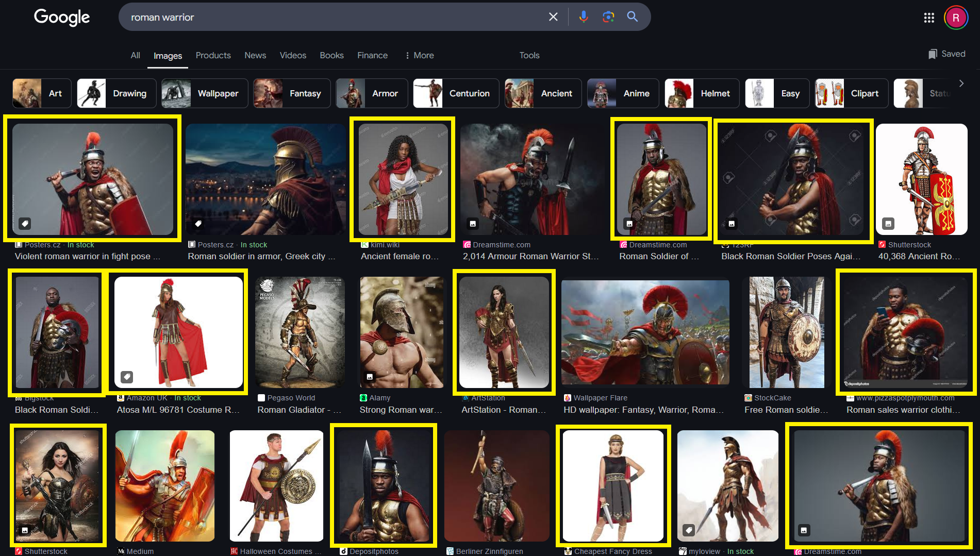Open Free Roman soldier StockCake link
Image resolution: width=980 pixels, height=556 pixels.
coord(786,410)
